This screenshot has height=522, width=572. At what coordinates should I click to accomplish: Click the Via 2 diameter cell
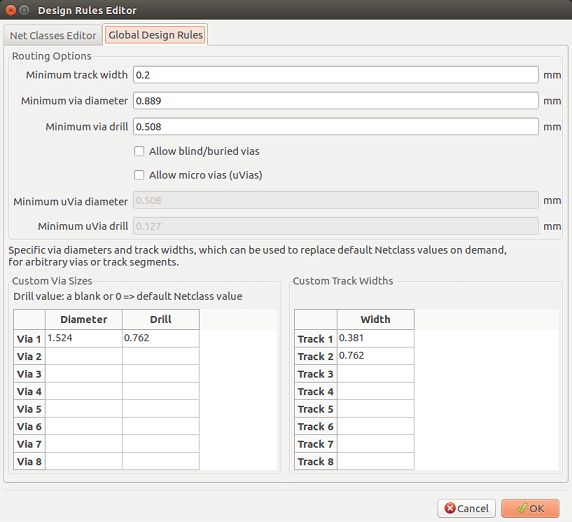pos(84,356)
